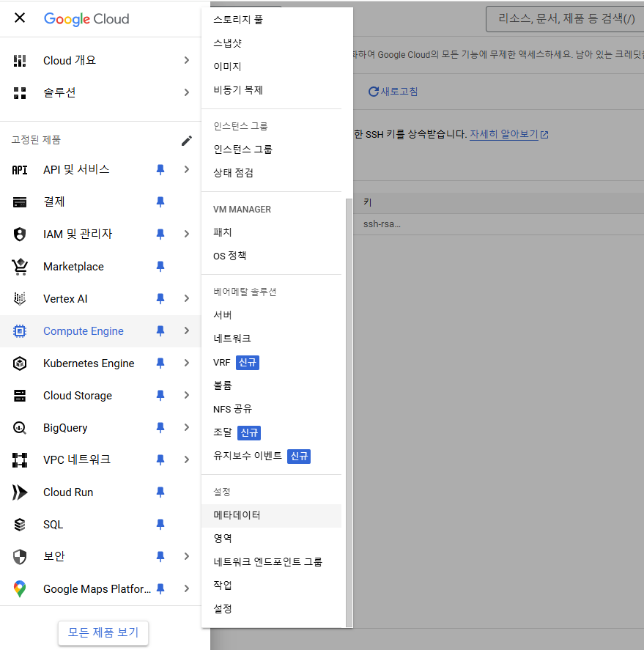
Task: Expand BigQuery submenu chevron
Action: pos(187,427)
